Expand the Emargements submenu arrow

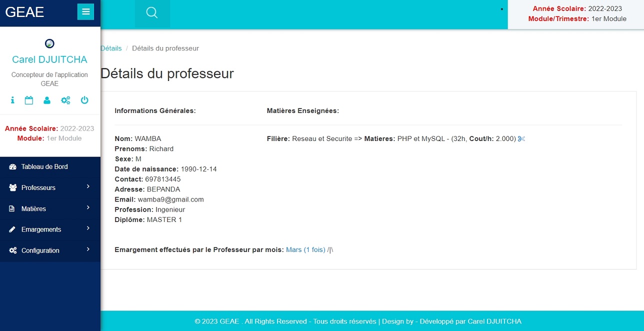click(x=88, y=229)
